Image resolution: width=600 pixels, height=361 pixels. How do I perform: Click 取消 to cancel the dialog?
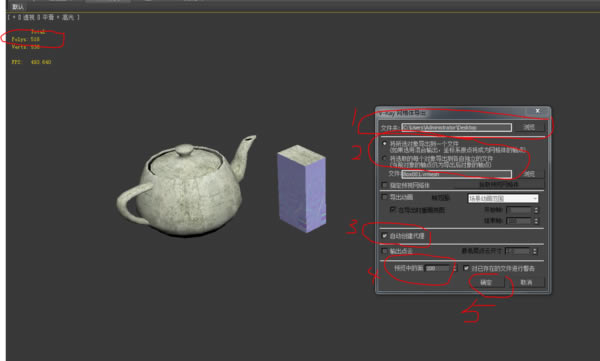pos(527,283)
